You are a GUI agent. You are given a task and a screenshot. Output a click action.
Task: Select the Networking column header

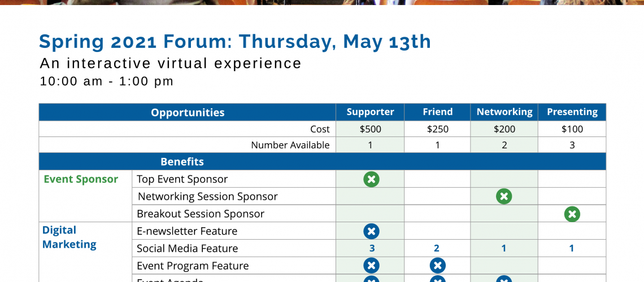504,112
